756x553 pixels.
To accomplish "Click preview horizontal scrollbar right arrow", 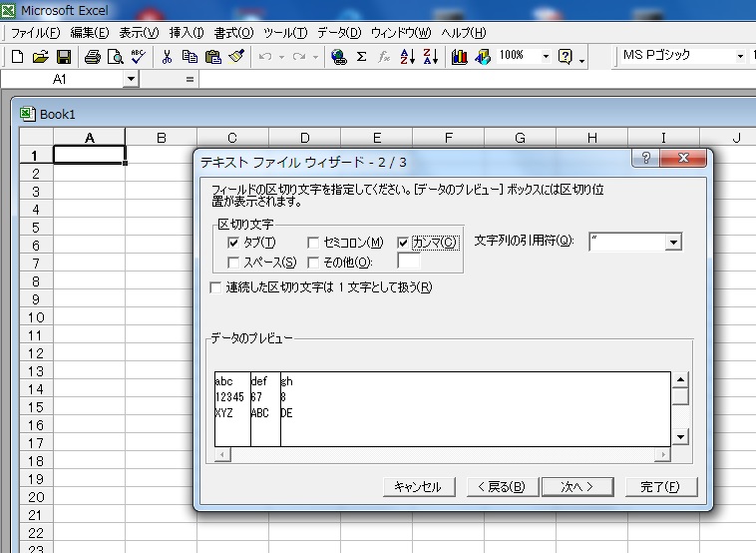I will [x=663, y=454].
